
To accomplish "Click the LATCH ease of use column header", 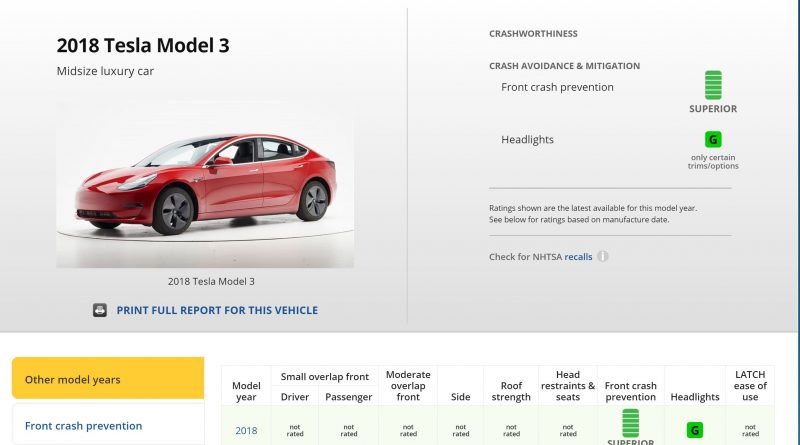I will click(749, 385).
